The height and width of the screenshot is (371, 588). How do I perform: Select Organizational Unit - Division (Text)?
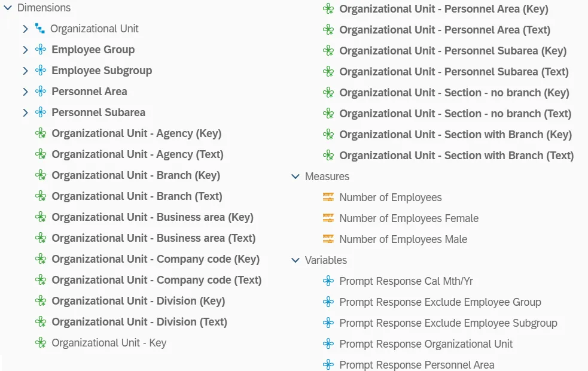pyautogui.click(x=139, y=322)
